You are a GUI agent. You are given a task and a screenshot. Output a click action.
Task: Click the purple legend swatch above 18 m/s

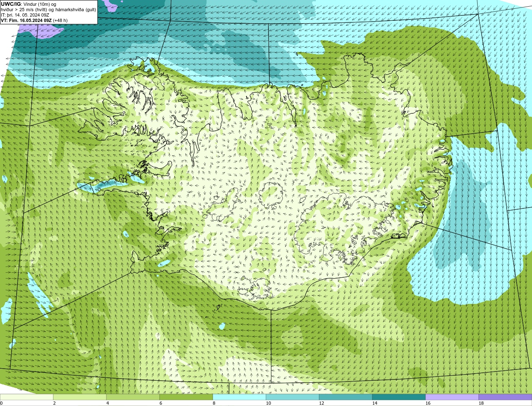pos(505,397)
